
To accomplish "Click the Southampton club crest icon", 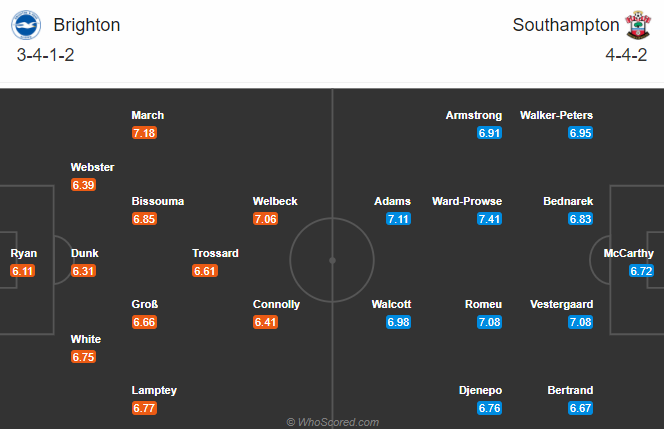I will pyautogui.click(x=638, y=25).
